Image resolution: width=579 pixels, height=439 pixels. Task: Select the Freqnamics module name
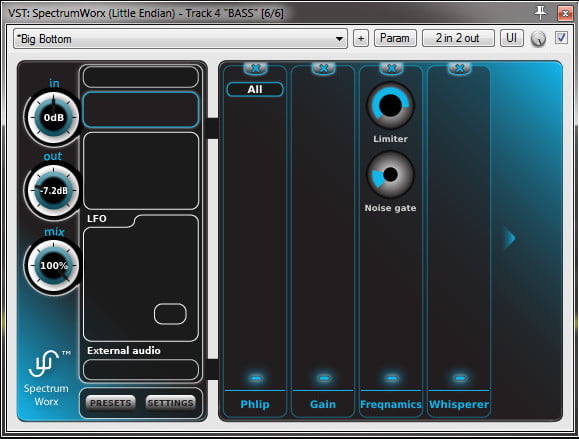tap(391, 404)
